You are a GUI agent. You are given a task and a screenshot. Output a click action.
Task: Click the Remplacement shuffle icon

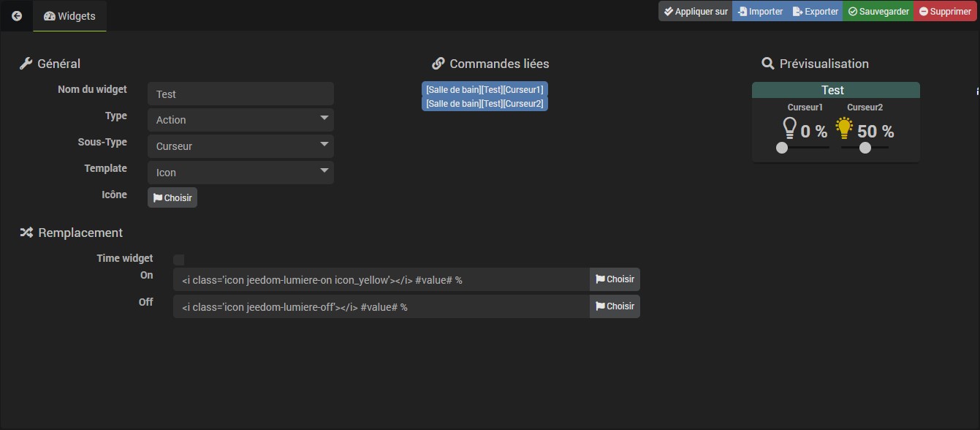26,233
